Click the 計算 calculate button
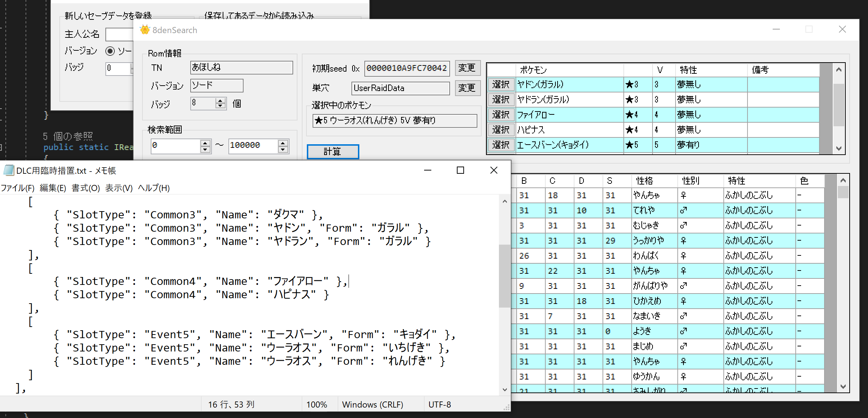The width and height of the screenshot is (868, 418). click(333, 151)
